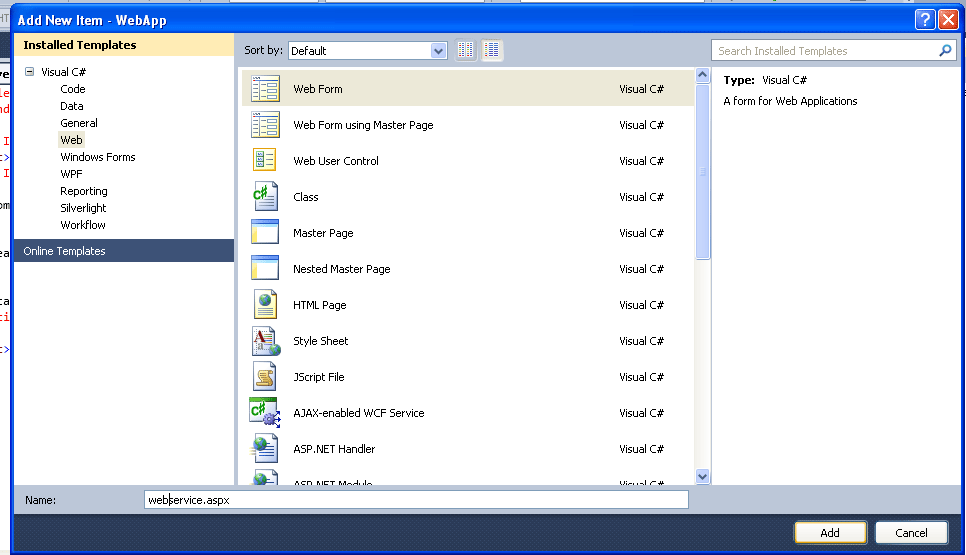
Task: Click the 'Style Sheet' template label
Action: (x=320, y=341)
